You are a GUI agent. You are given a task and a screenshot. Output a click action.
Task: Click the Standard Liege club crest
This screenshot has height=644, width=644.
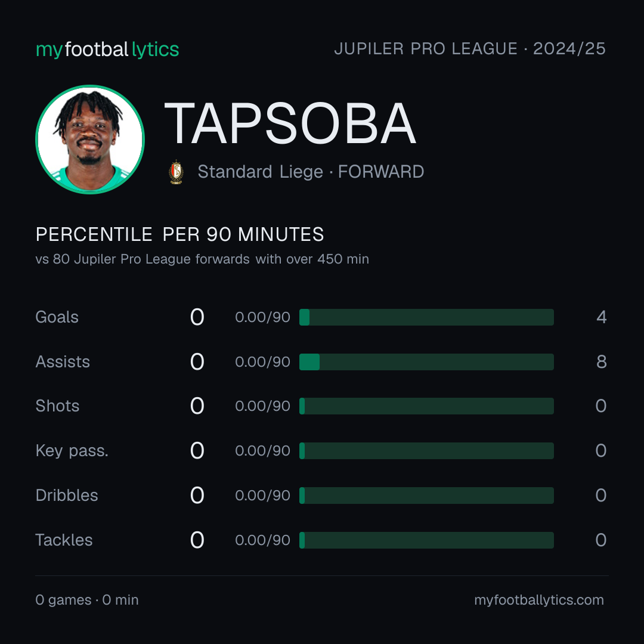point(176,172)
